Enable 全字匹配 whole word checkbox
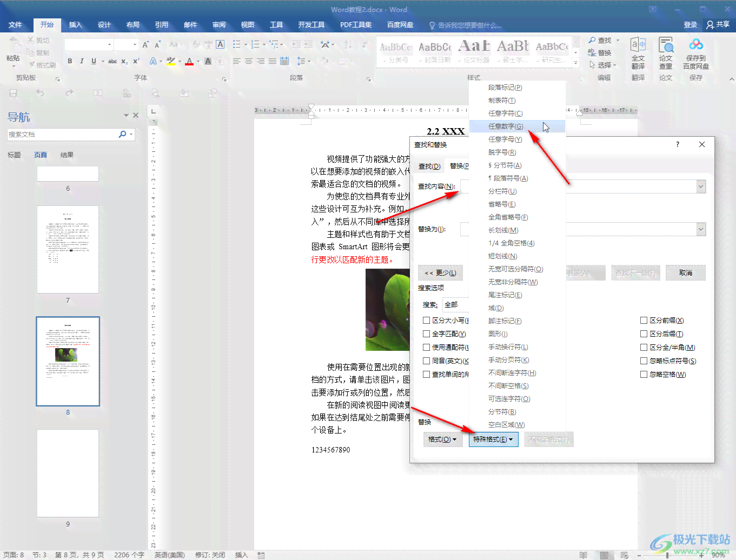 (427, 334)
